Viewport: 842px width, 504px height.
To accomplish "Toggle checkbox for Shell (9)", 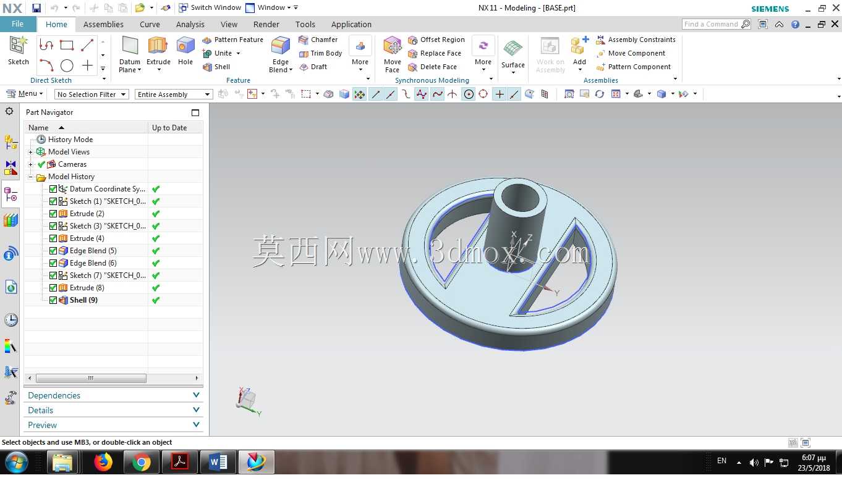I will point(53,300).
